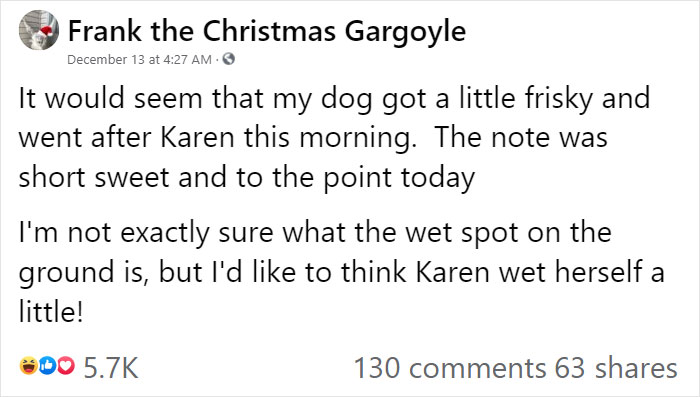This screenshot has height=397, width=700.
Task: Click the second paragraph about the wet spot
Action: [342, 272]
